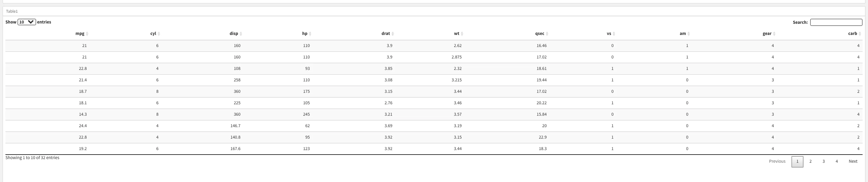Viewport: 868px width, 182px height.
Task: Open page 4 of the entries
Action: [837, 162]
